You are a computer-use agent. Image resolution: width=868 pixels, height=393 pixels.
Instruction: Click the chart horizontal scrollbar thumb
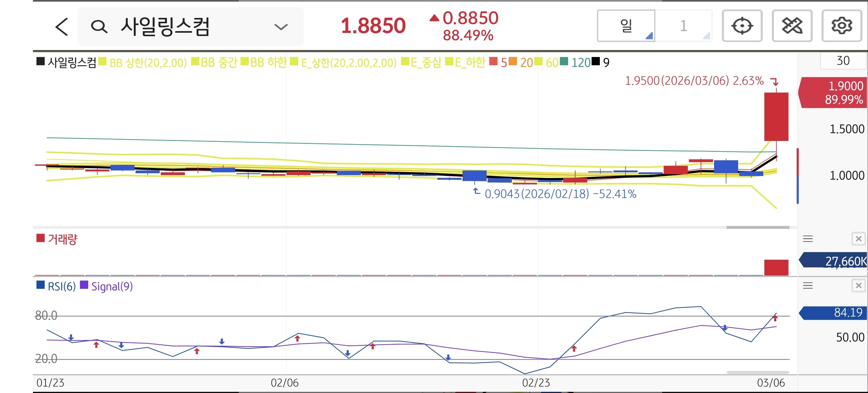coord(757,227)
